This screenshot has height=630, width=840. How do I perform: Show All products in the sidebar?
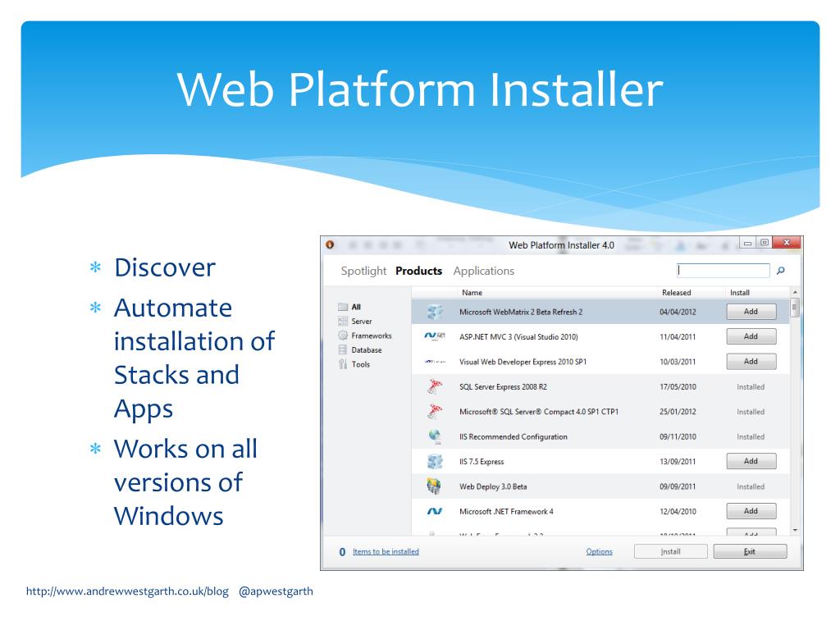pyautogui.click(x=356, y=307)
